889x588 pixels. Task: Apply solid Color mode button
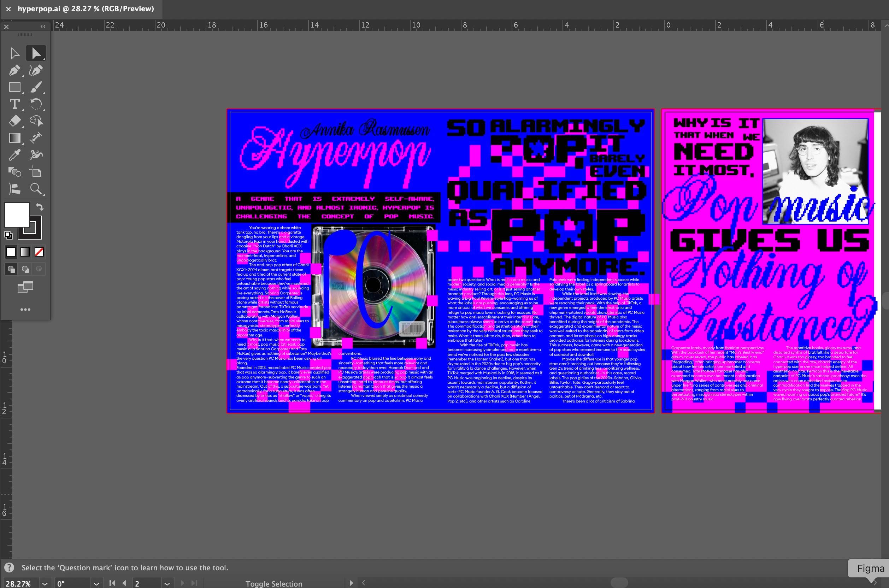click(11, 252)
